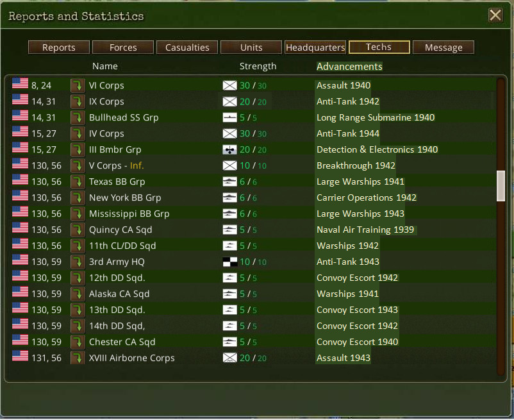
Task: Click the Convoy Escort 1943 advancement
Action: coord(358,310)
